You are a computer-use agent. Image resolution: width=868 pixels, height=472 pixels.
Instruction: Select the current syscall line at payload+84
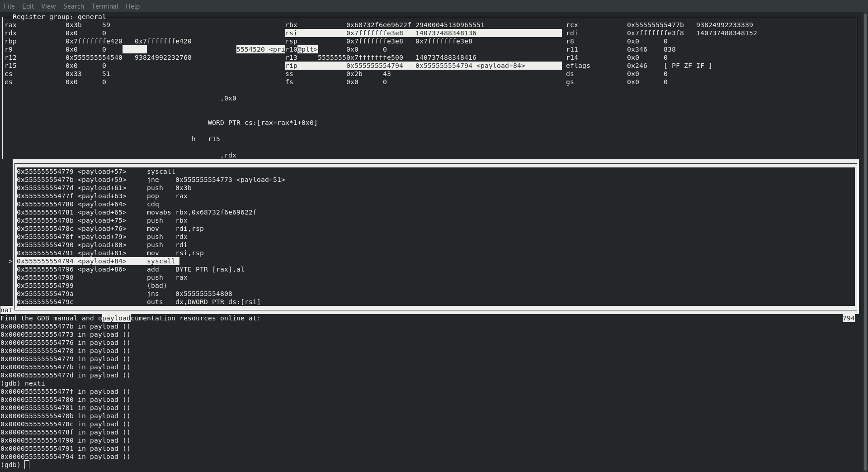tap(98, 261)
